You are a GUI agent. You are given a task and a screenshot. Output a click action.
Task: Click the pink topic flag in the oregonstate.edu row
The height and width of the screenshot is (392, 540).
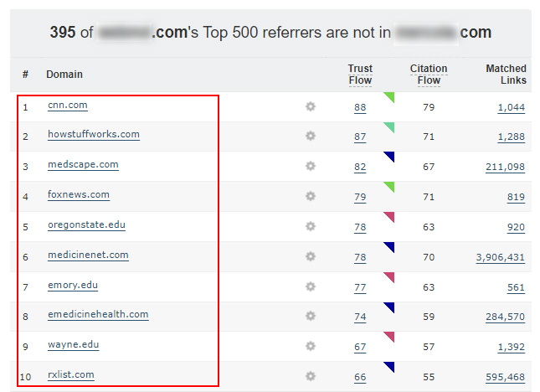click(x=390, y=216)
